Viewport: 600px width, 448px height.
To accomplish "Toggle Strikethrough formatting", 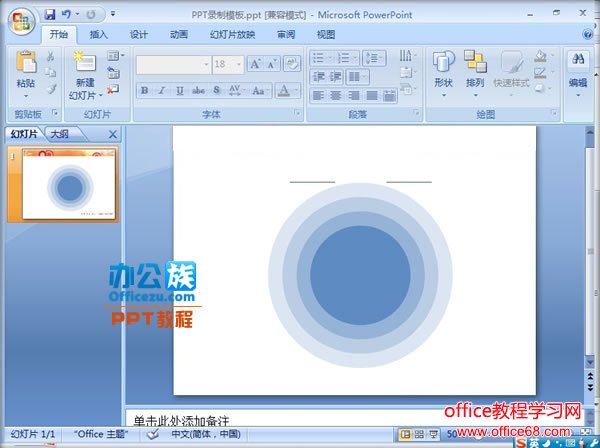I will pos(198,91).
